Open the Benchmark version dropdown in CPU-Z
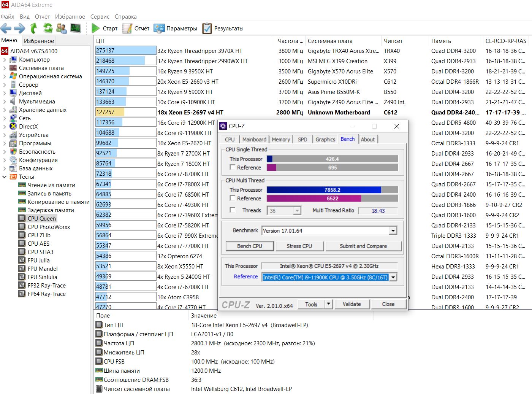Viewport: 532px width, 394px height. click(393, 230)
